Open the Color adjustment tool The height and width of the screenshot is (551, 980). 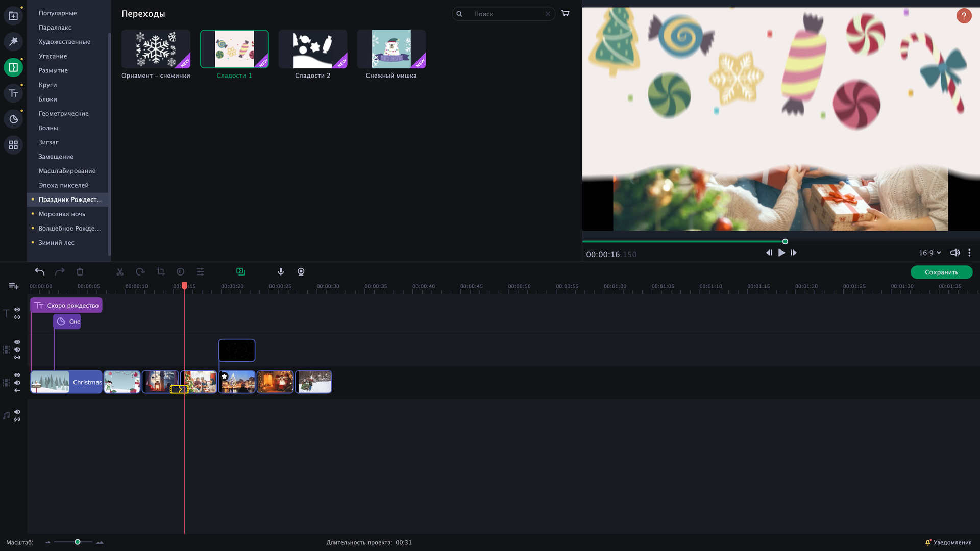(x=180, y=272)
